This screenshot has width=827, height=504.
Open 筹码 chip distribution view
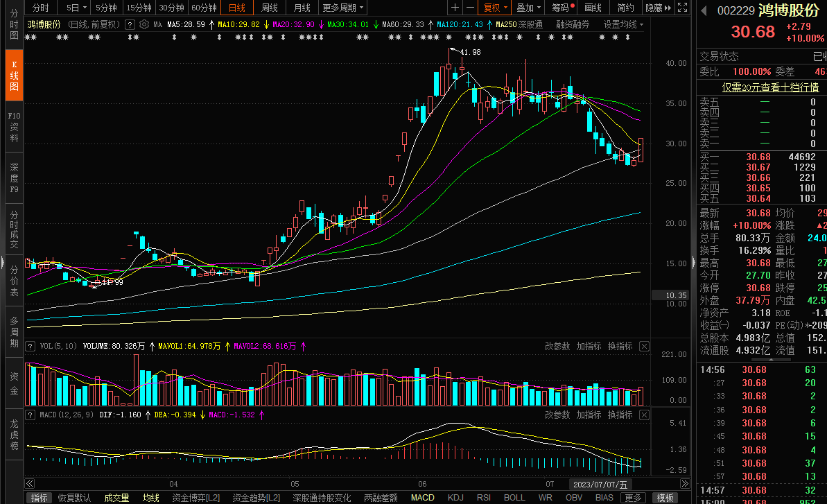[x=562, y=8]
